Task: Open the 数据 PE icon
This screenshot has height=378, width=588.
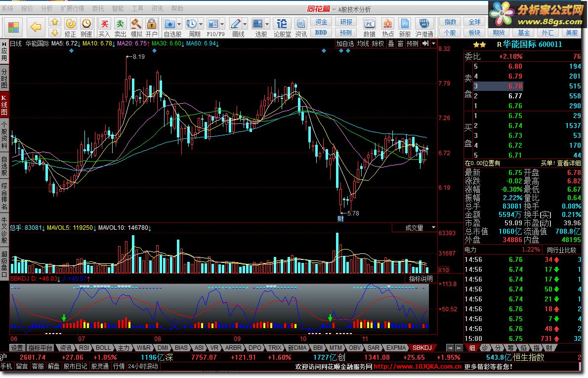Action: [370, 24]
